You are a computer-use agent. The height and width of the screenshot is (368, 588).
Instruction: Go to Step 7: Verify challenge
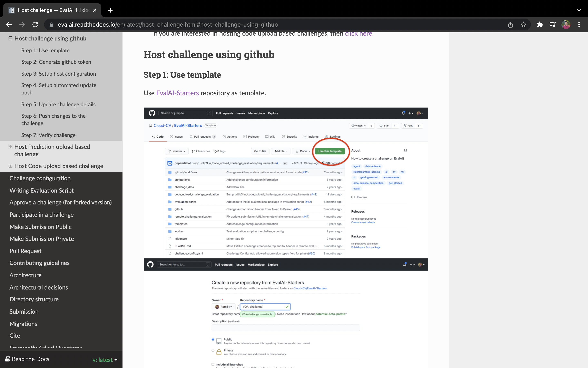(48, 135)
